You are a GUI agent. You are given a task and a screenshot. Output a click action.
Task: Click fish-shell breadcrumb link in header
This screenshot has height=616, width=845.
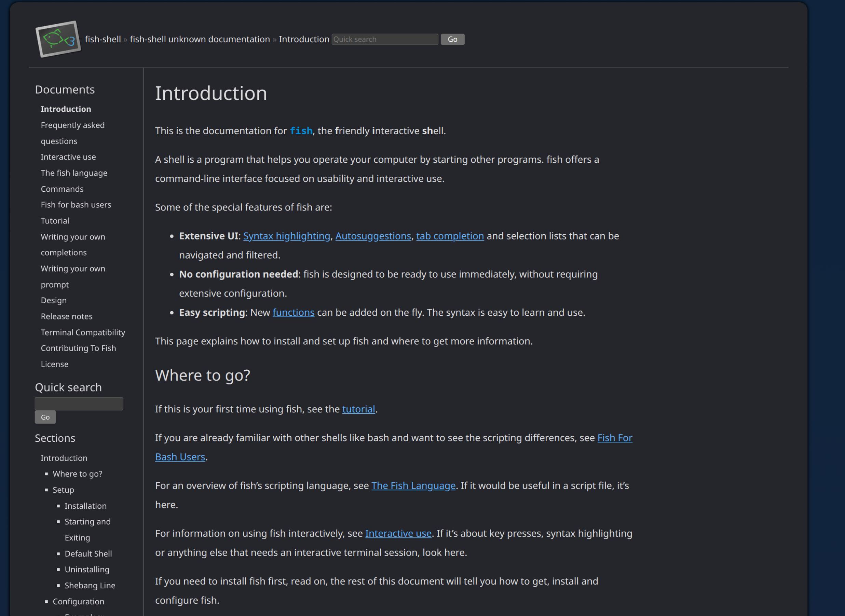(x=103, y=39)
